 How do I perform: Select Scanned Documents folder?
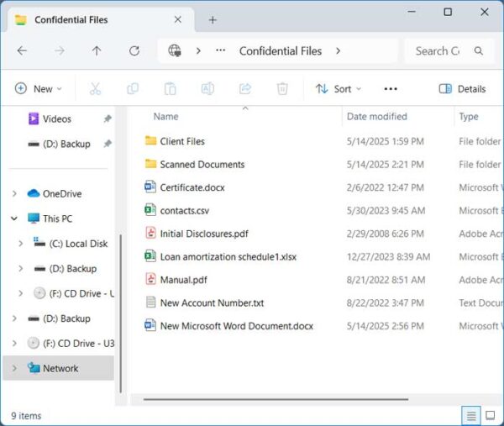tap(202, 165)
